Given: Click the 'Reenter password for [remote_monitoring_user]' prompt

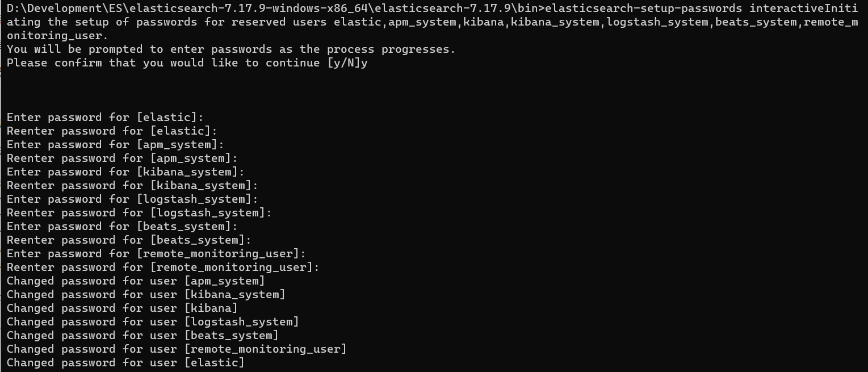Looking at the screenshot, I should point(163,267).
